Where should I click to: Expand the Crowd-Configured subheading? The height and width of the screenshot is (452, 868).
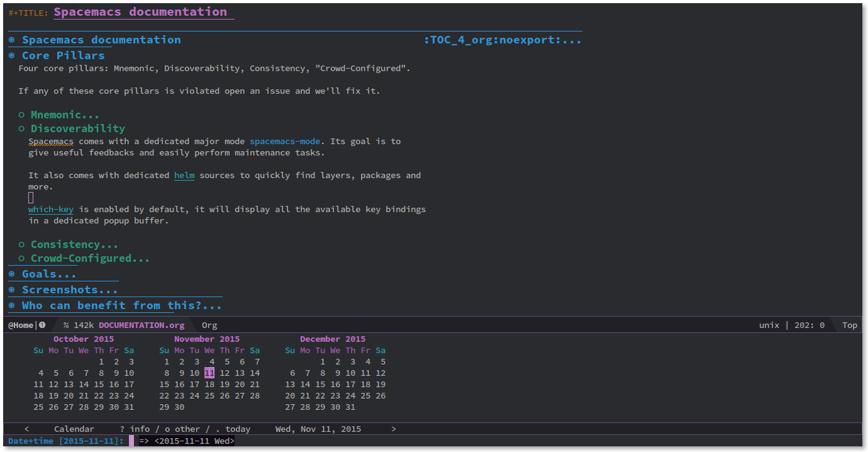(90, 258)
